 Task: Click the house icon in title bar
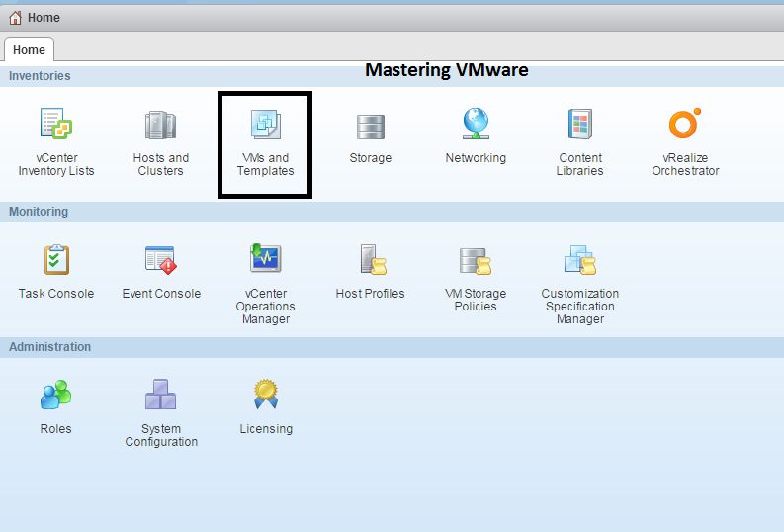pyautogui.click(x=16, y=18)
